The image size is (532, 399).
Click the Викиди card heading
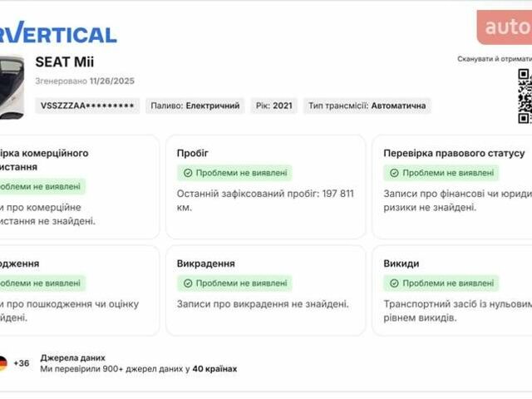pyautogui.click(x=401, y=264)
